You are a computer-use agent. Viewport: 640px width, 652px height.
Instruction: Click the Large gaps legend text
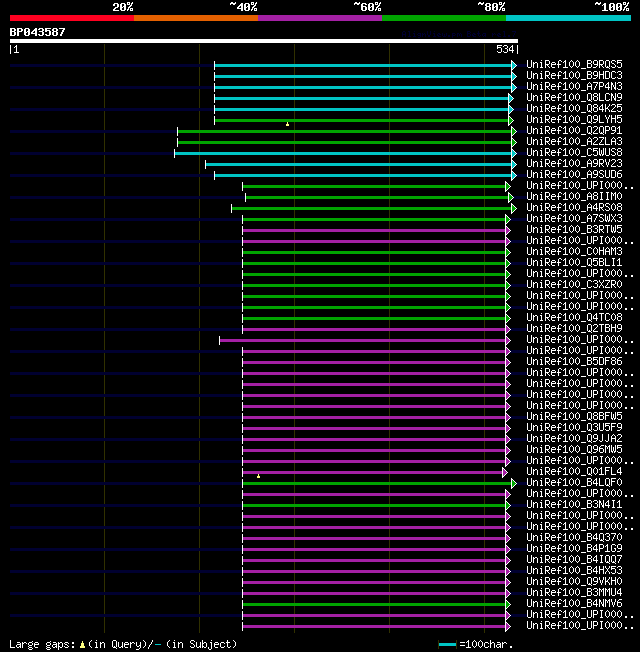pyautogui.click(x=42, y=645)
